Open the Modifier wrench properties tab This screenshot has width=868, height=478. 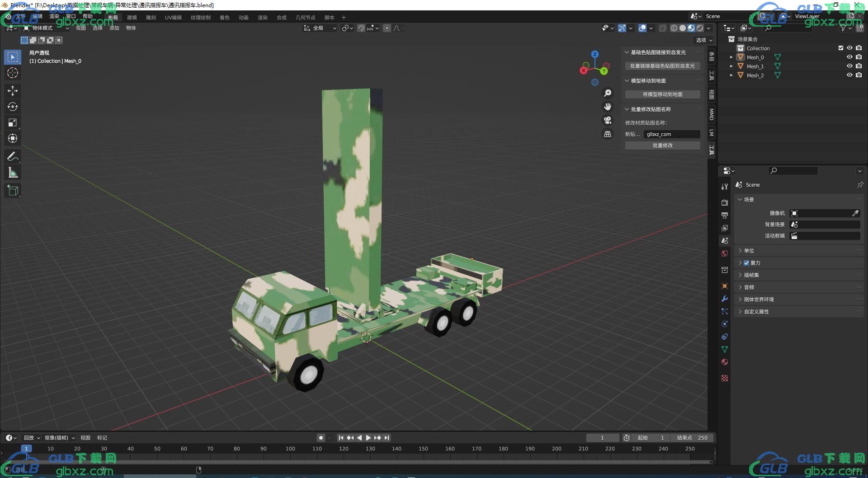(725, 299)
